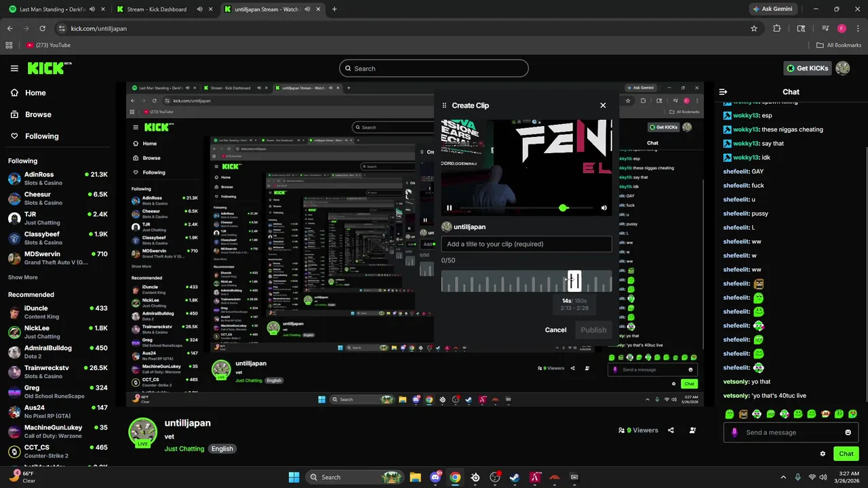The width and height of the screenshot is (868, 488).
Task: Collapse the Chat panel with arrow icon
Action: point(723,91)
